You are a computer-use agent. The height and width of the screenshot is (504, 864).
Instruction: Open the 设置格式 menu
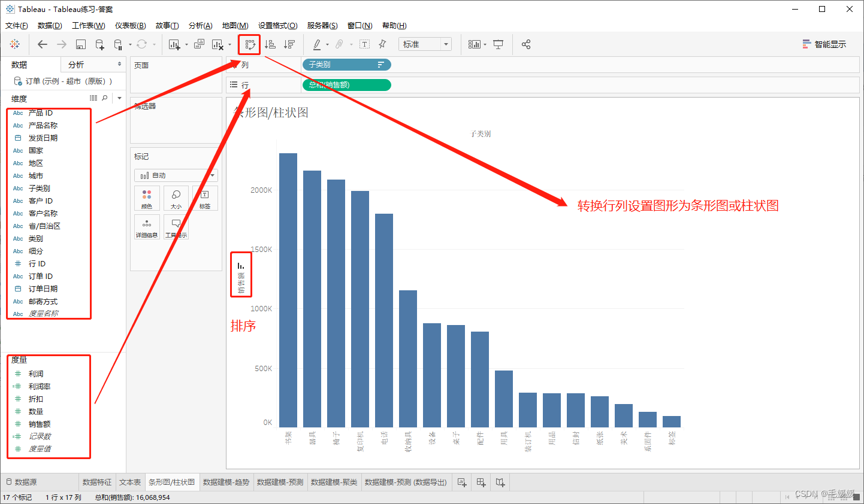pos(278,26)
